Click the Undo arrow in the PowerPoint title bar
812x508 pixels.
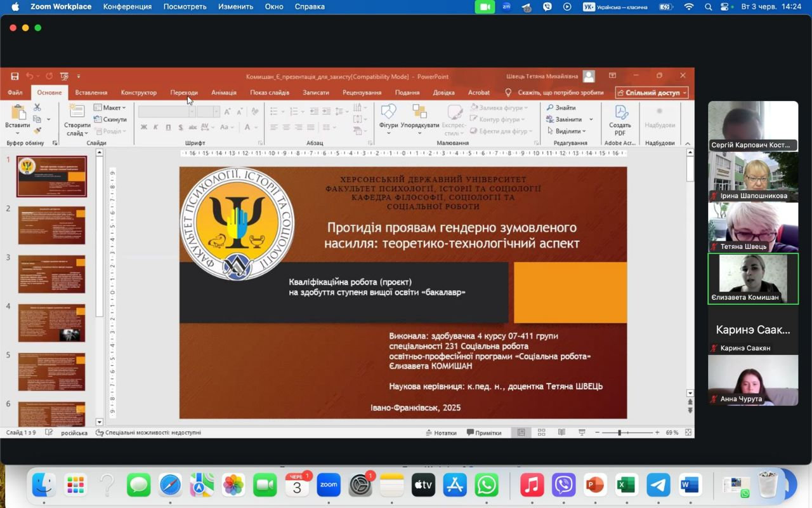(x=30, y=76)
